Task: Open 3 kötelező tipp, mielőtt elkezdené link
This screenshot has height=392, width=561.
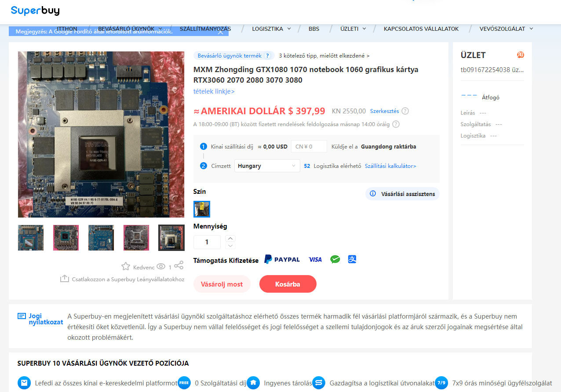Action: point(324,56)
